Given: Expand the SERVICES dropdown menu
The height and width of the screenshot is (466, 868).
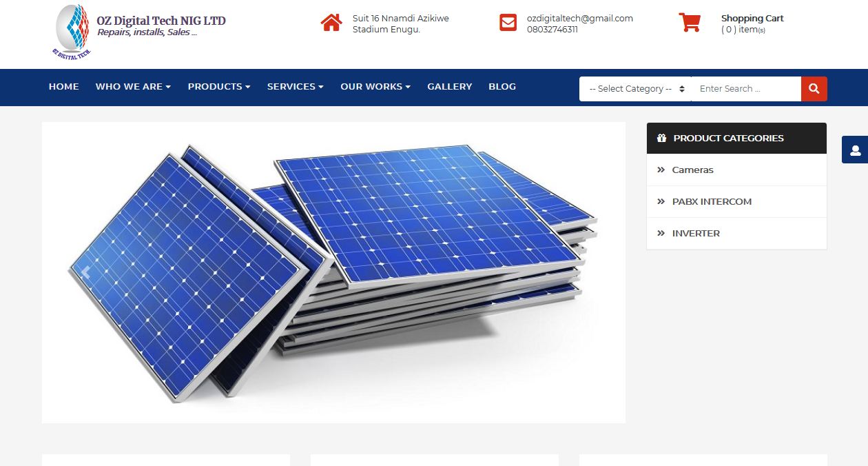Looking at the screenshot, I should pyautogui.click(x=296, y=87).
